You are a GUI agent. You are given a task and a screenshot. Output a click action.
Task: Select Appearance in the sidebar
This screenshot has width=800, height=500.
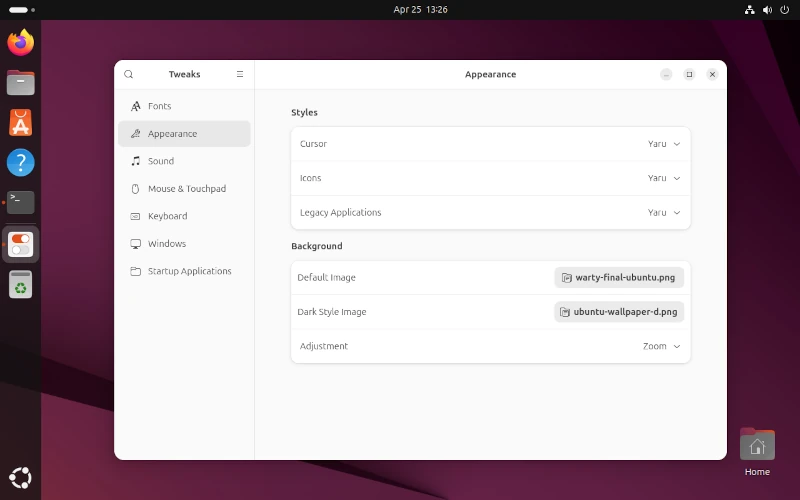[184, 134]
